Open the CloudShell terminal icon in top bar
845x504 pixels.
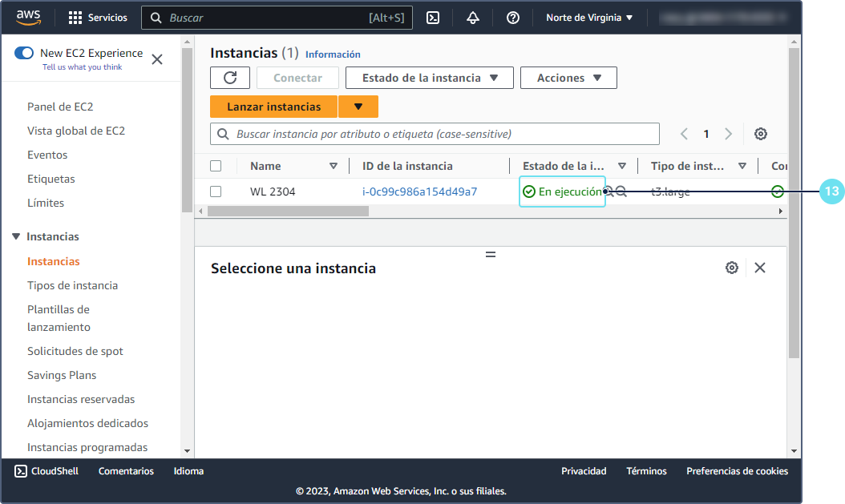click(x=433, y=18)
